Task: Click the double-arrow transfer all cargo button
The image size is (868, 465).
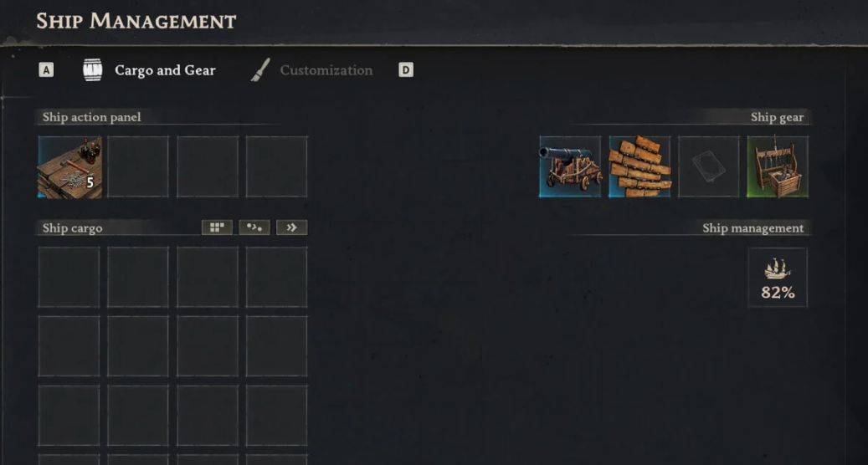Action: 292,227
